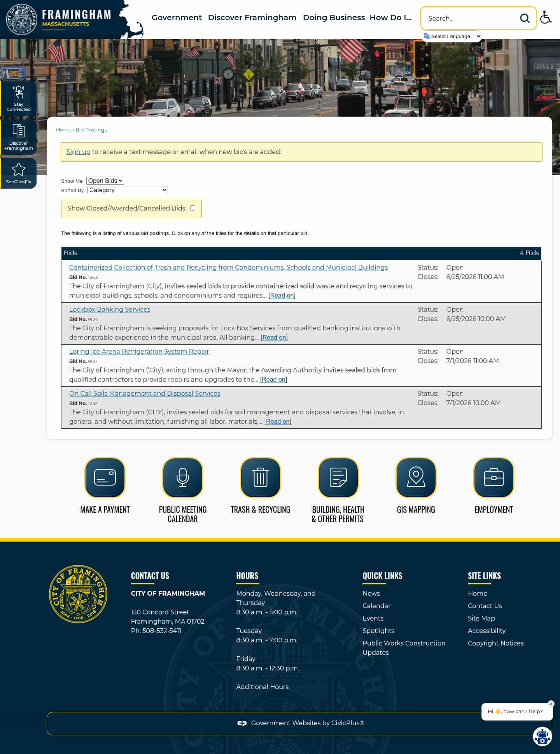Click closing date "7/1/2026 10:00 AM"

point(473,403)
